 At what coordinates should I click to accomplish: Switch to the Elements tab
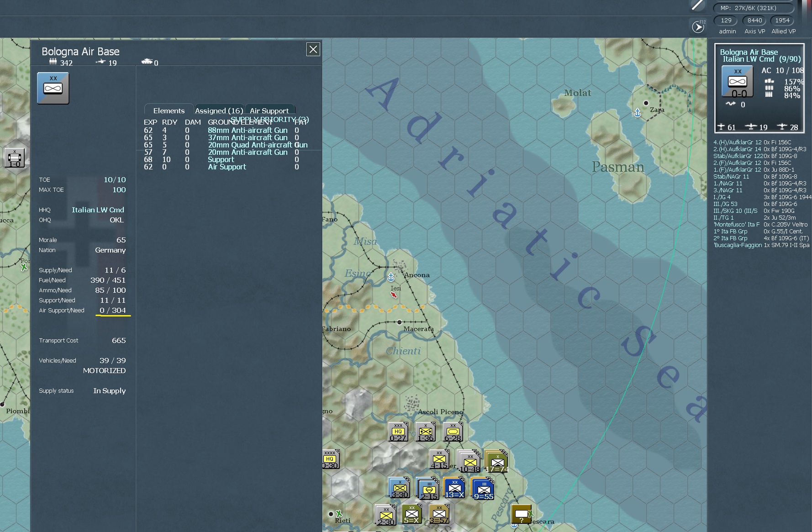tap(169, 111)
